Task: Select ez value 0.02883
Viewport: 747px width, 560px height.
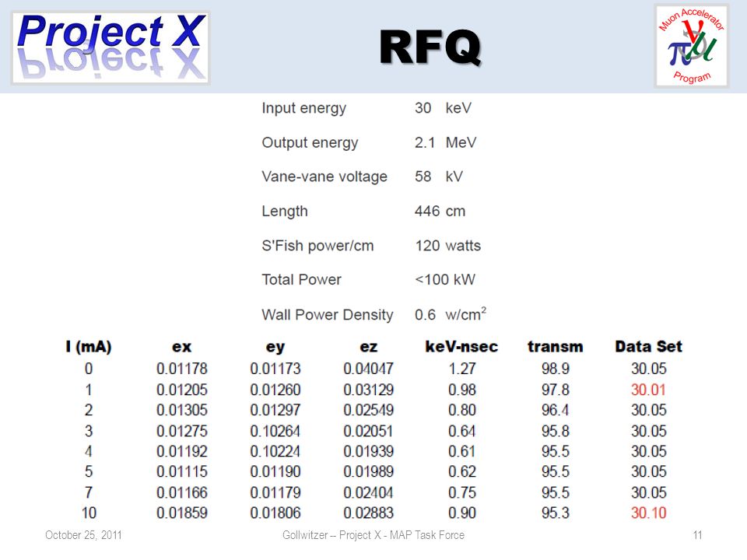Action: [x=369, y=513]
